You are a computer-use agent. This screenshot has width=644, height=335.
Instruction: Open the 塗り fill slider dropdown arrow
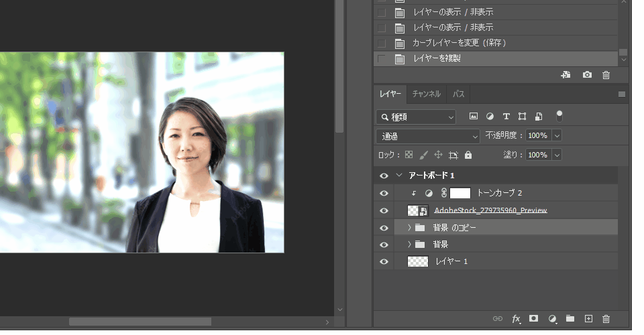point(557,155)
